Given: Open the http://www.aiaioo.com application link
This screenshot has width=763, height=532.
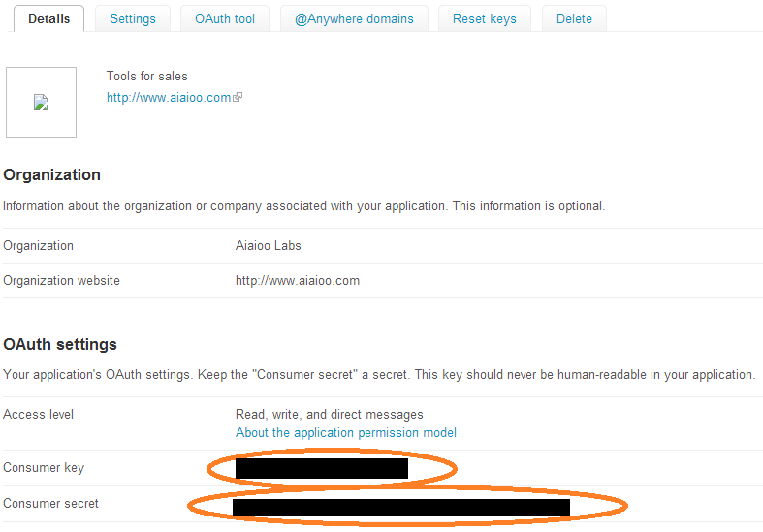Looking at the screenshot, I should pos(169,97).
